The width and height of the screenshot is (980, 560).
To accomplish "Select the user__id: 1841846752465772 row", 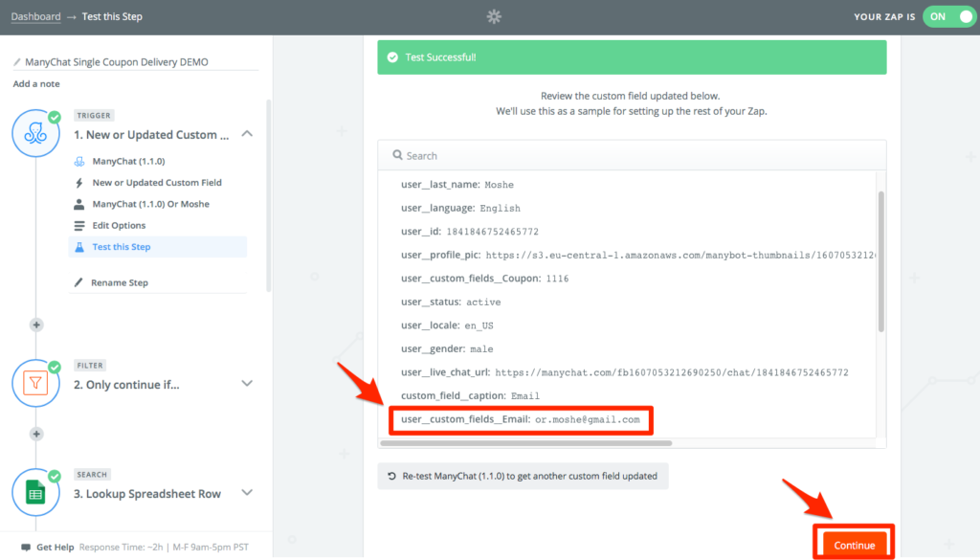I will point(470,232).
